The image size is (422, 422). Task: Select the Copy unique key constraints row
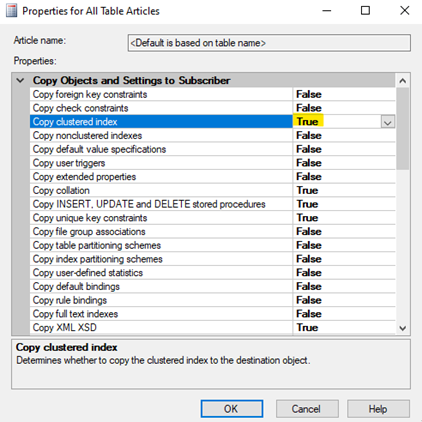pos(212,218)
